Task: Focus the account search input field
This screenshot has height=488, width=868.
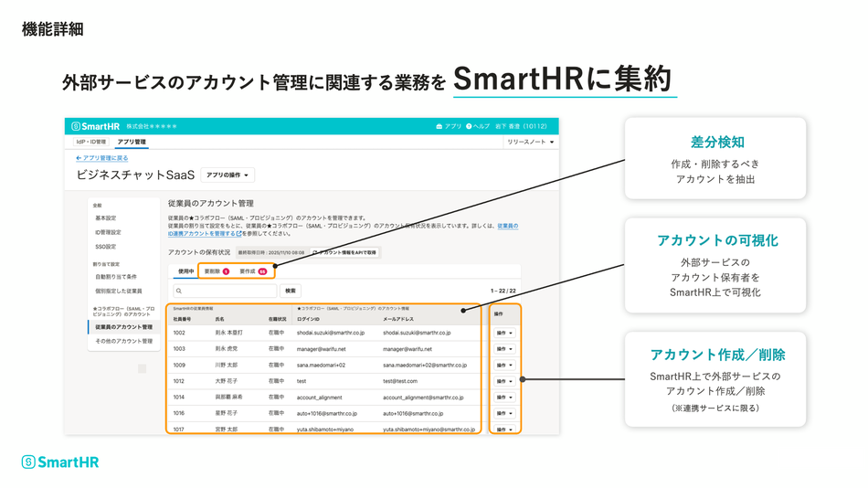Action: tap(225, 291)
